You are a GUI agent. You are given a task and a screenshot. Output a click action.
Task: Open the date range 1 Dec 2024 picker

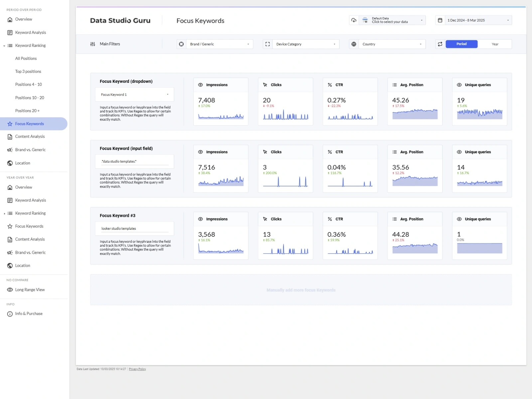coord(478,20)
